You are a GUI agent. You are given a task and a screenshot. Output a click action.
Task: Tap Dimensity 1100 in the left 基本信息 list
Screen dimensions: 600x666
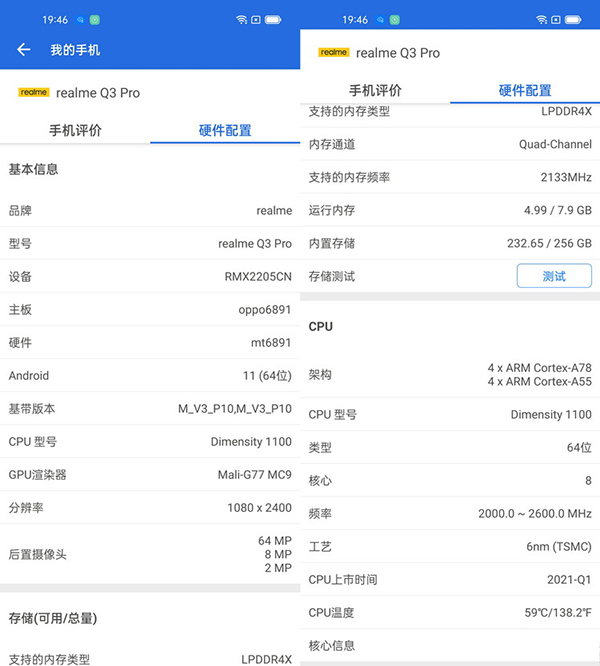pyautogui.click(x=251, y=442)
